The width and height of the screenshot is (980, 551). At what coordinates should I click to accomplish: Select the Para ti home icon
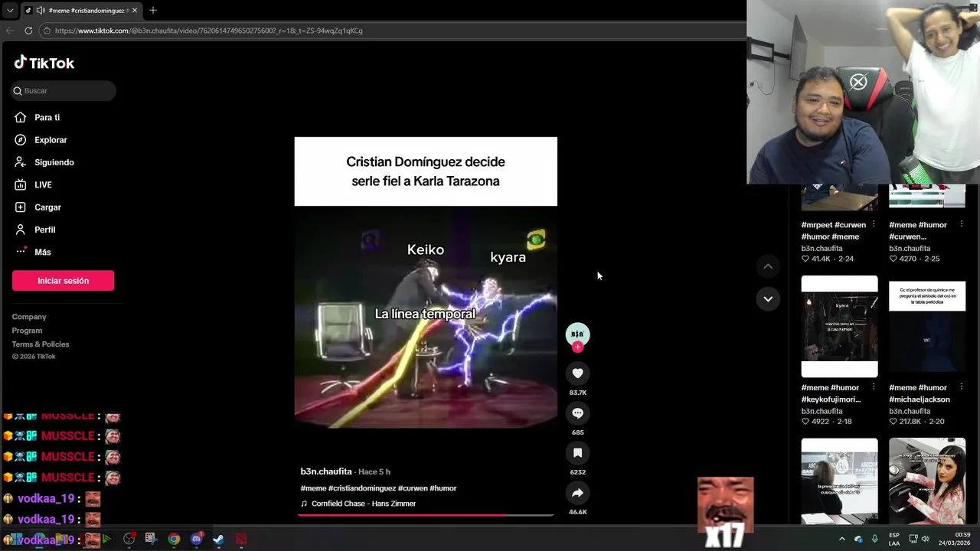21,117
